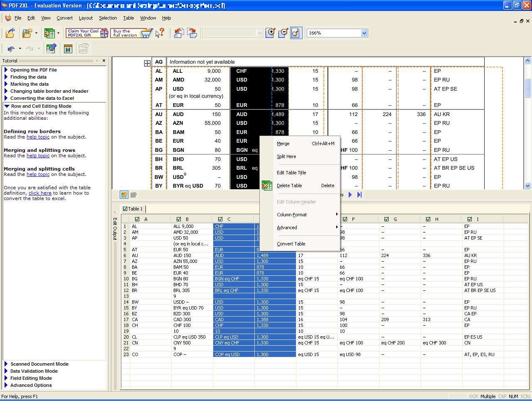Open the dropdown arrow next to convert table icon
The image size is (532, 401).
tap(58, 33)
